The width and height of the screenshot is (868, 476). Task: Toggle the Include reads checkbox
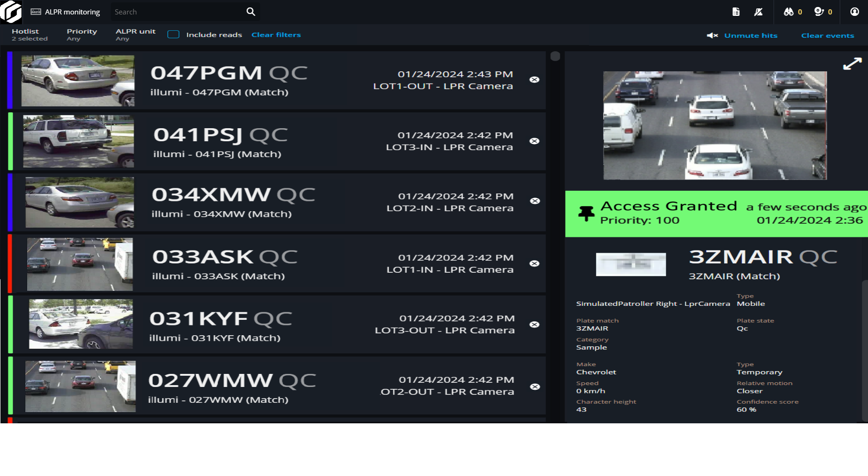[x=173, y=34]
